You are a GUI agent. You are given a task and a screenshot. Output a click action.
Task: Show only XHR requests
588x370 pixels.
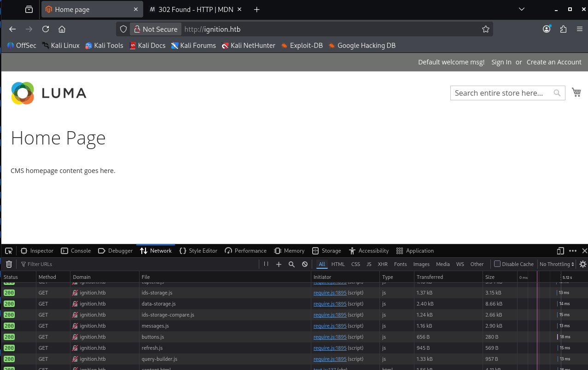(383, 264)
